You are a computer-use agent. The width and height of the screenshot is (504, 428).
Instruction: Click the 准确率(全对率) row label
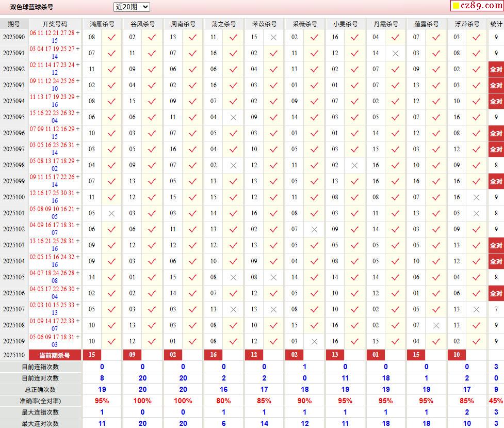[40, 401]
